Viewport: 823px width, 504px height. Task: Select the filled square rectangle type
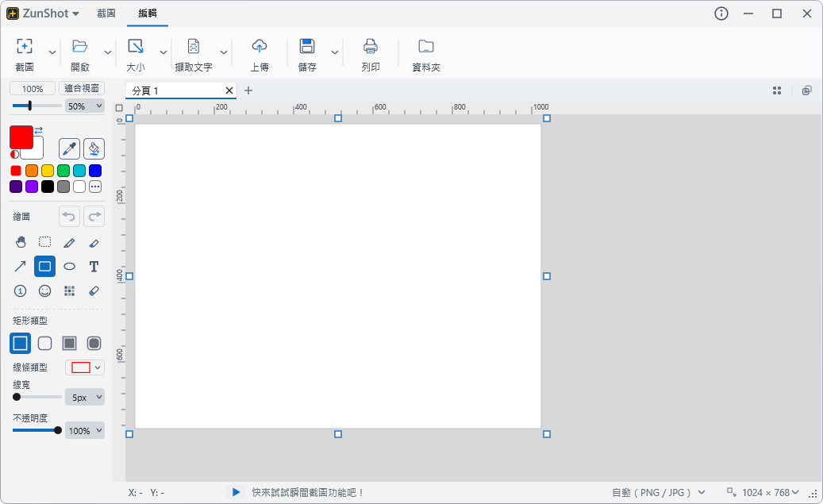point(69,344)
